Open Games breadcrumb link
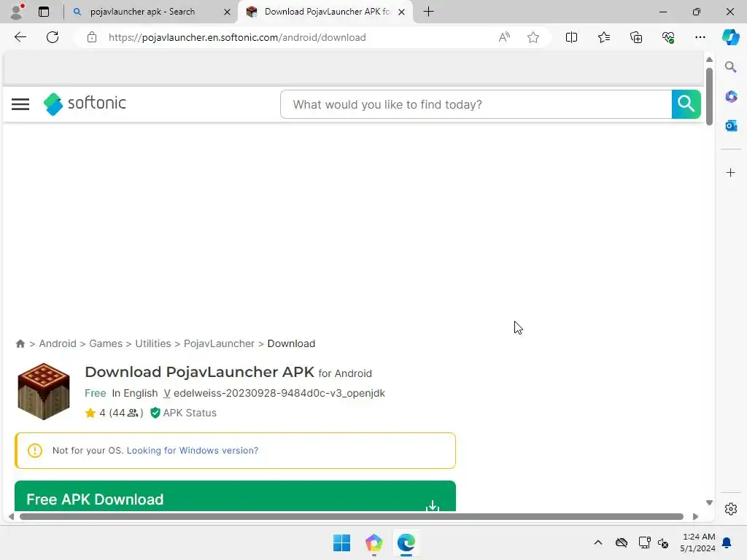The image size is (747, 560). (106, 344)
